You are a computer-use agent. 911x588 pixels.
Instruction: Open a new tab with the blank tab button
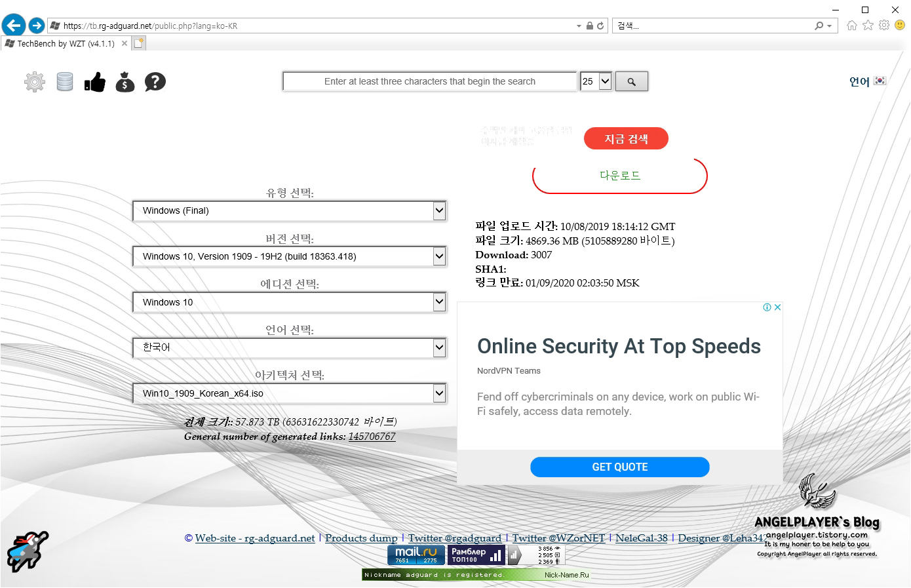point(138,43)
